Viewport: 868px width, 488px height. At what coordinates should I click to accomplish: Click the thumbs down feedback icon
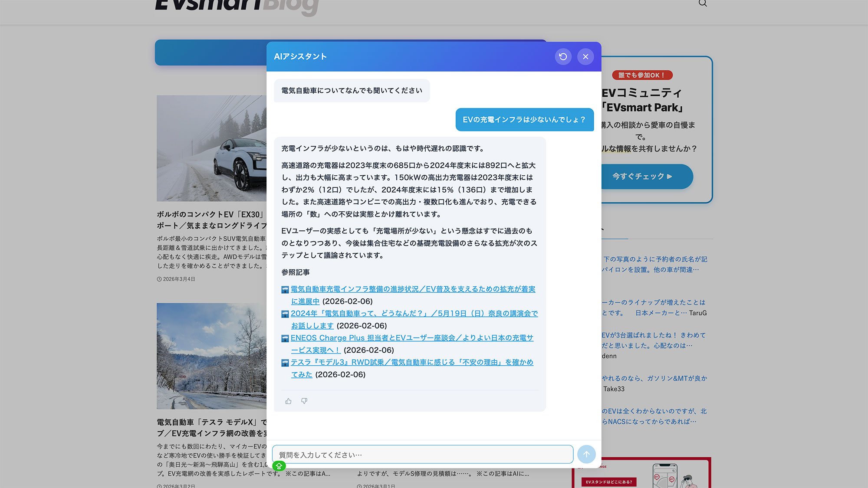click(304, 401)
